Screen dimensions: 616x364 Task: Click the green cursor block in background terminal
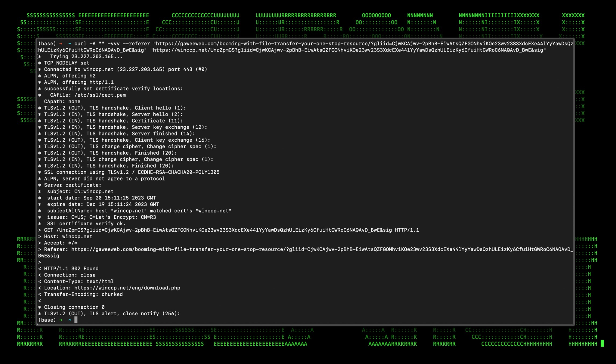click(602, 344)
